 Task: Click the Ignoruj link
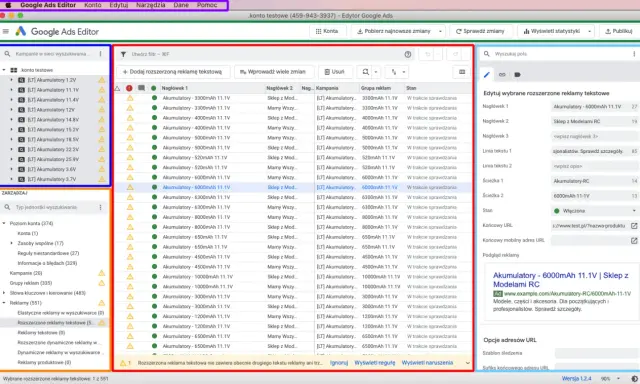pos(339,363)
